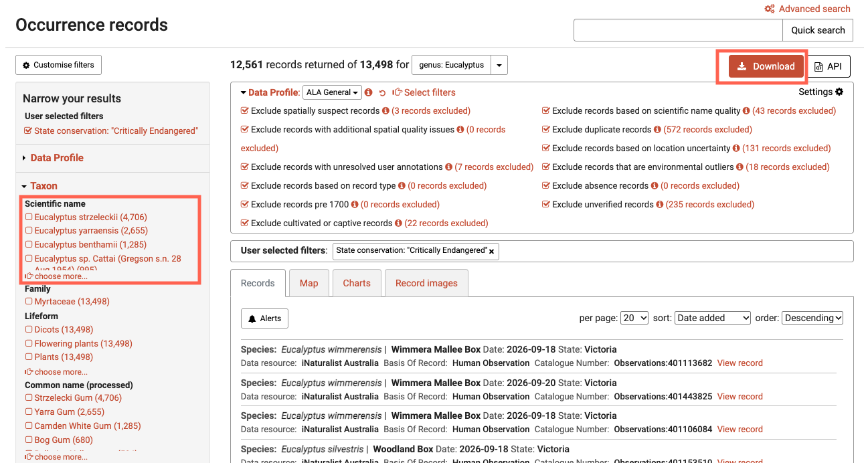Click Select filters hand icon link
Viewport: 868px width, 463px height.
424,92
